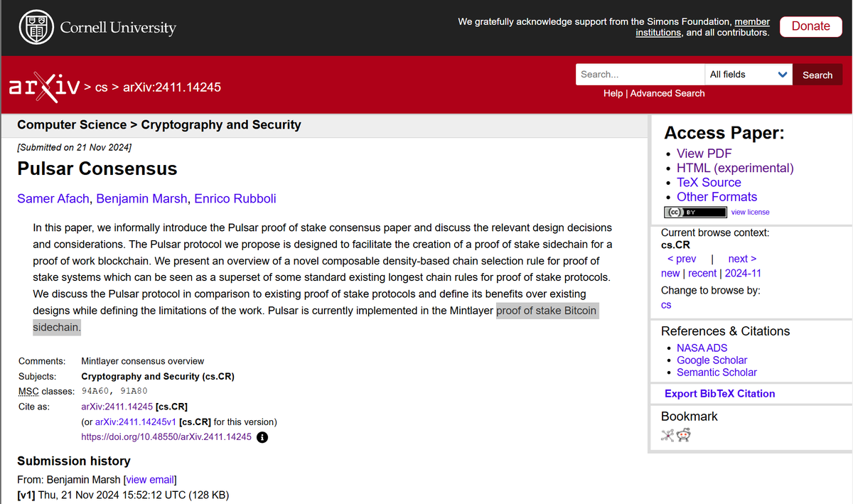The width and height of the screenshot is (853, 504).
Task: Focus the Search text field
Action: point(640,75)
